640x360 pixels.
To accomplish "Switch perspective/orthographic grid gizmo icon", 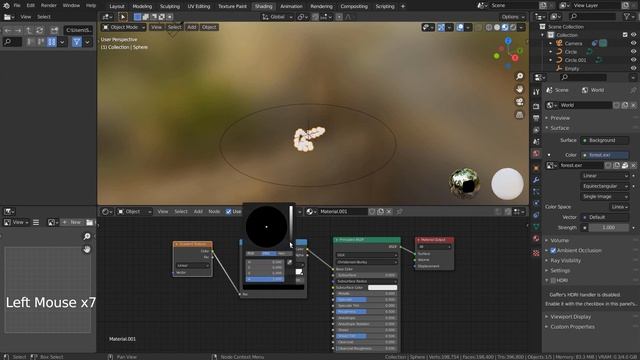I will [519, 115].
